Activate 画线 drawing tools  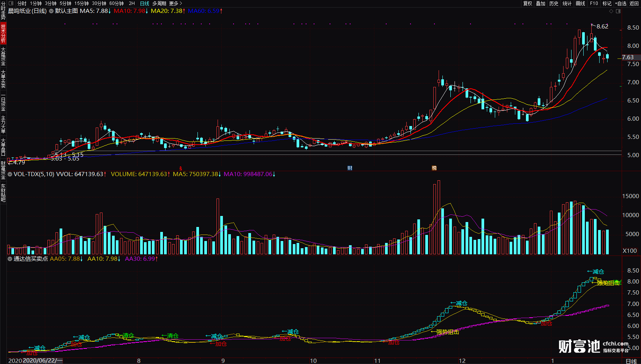(x=581, y=3)
